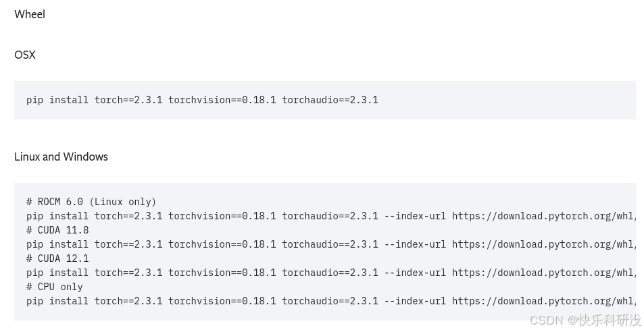Click the CUDA 12.1 comment line
This screenshot has height=332, width=644.
point(57,258)
